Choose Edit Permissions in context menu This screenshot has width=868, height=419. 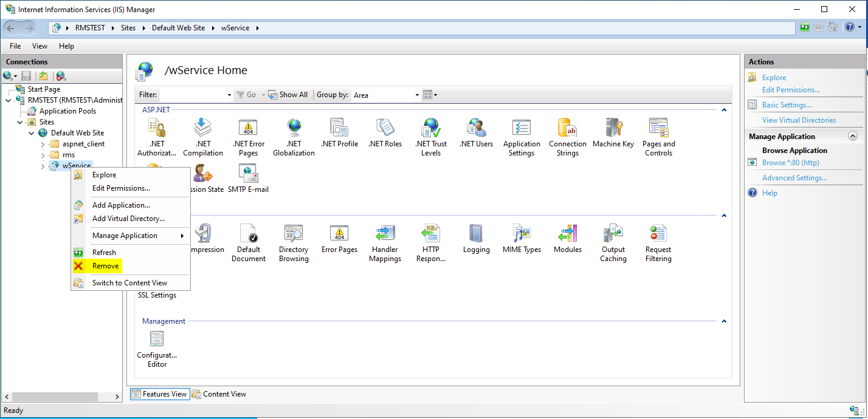(131, 188)
